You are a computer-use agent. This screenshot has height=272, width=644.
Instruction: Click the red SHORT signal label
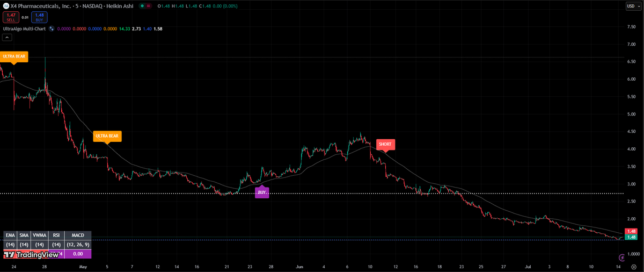[x=385, y=144]
